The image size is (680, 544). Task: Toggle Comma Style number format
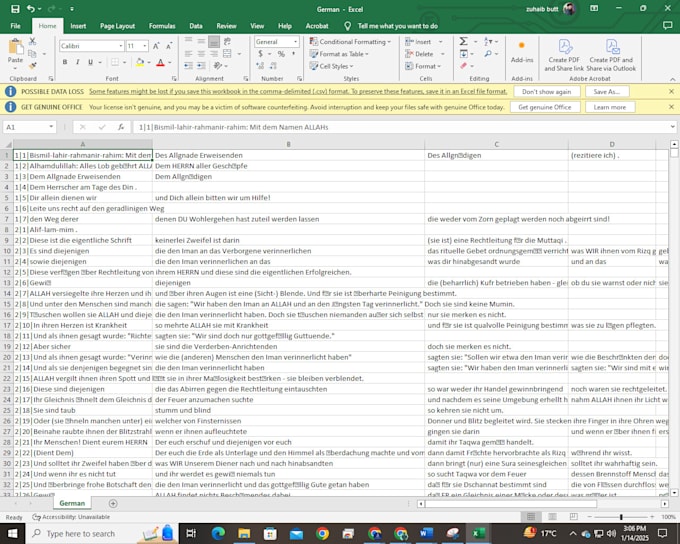[294, 54]
